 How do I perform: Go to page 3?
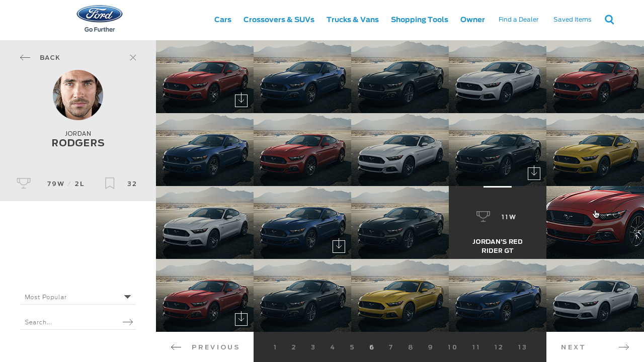(x=313, y=347)
